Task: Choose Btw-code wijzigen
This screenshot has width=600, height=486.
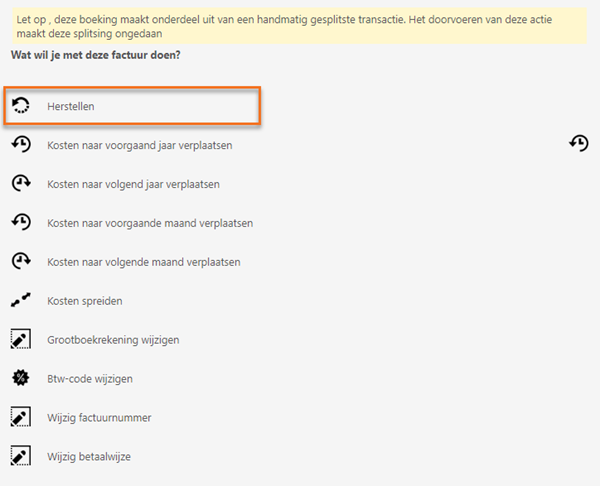Action: tap(90, 379)
